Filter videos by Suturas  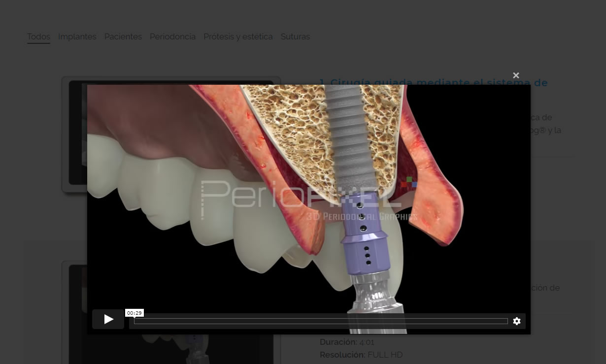[295, 36]
